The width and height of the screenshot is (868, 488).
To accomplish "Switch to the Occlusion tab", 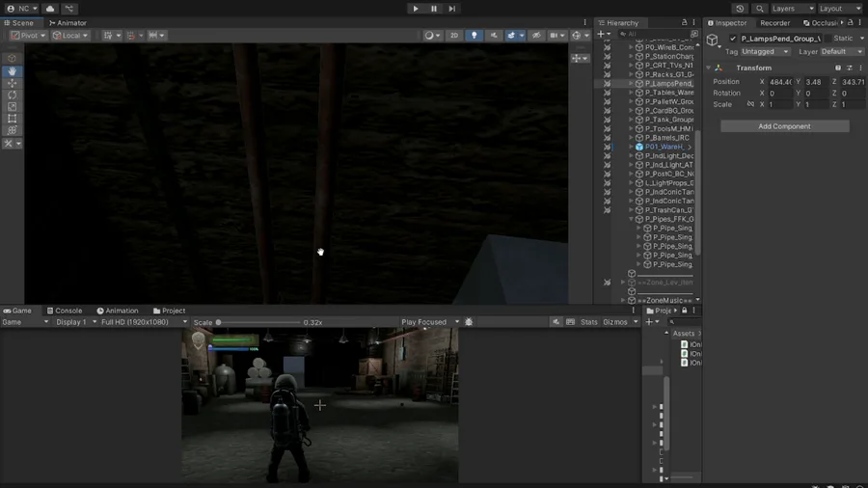I will point(821,23).
